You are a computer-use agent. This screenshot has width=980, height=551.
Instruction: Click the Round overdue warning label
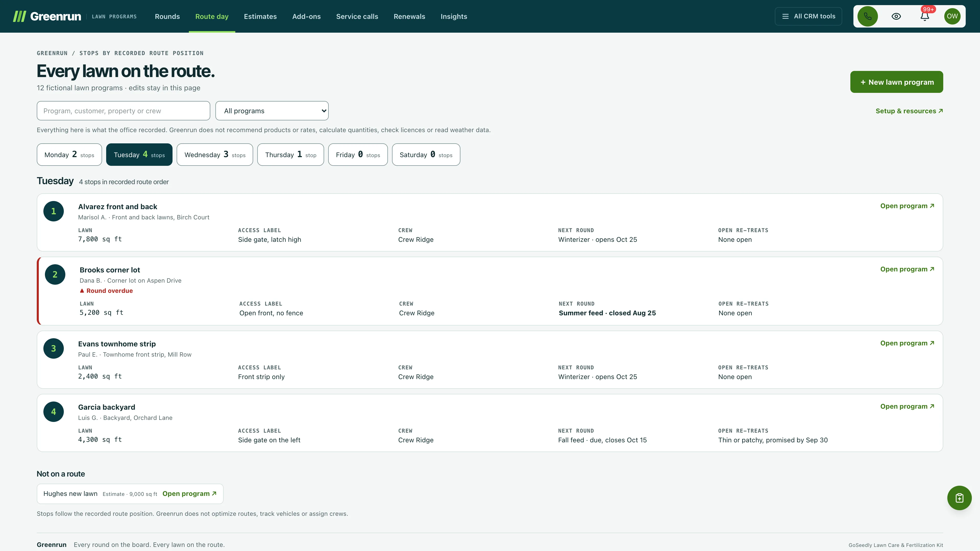point(106,291)
